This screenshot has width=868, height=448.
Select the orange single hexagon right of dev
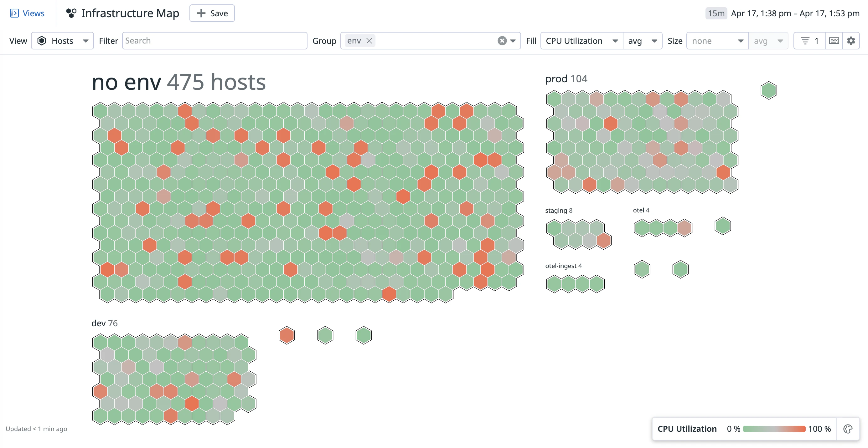[287, 335]
